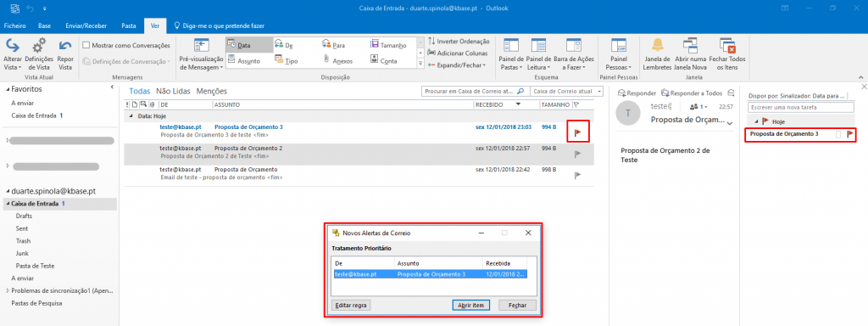
Task: Arrange messages by Tamanho
Action: click(x=388, y=45)
